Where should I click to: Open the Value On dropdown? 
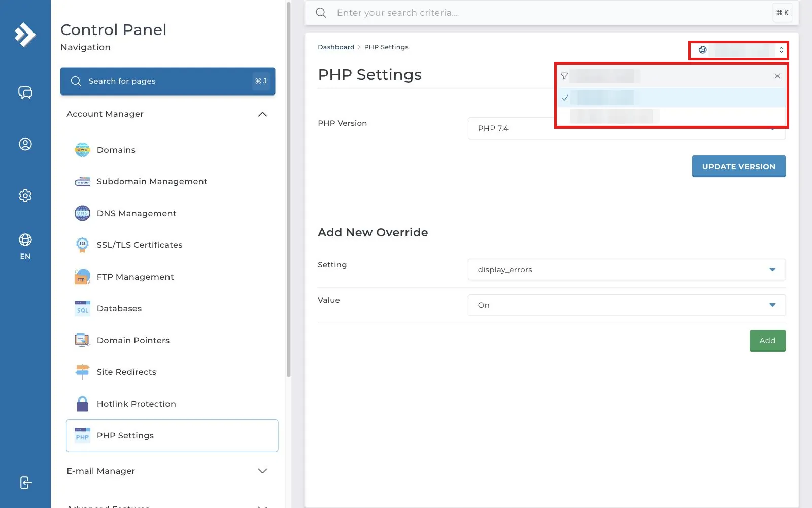click(627, 305)
